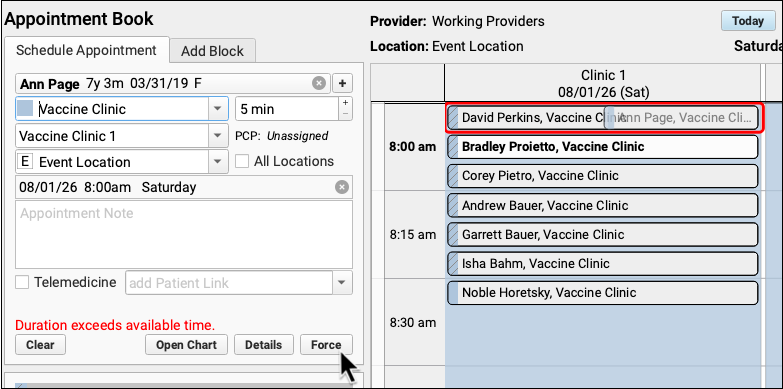Open the add Patient Link dropdown

(342, 283)
